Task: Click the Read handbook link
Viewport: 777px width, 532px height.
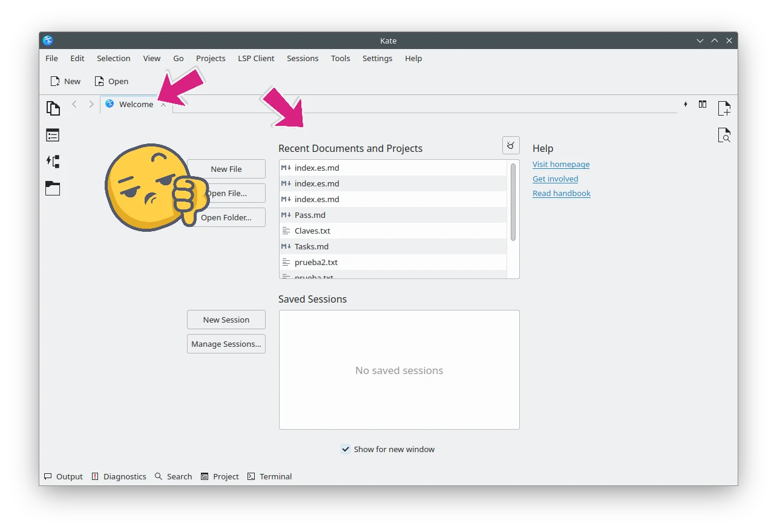Action: (562, 193)
